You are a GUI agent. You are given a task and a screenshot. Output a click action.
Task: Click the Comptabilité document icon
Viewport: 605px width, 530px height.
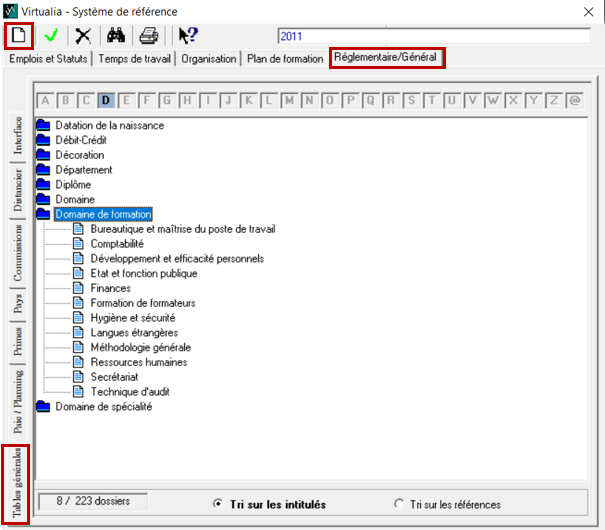coord(80,244)
